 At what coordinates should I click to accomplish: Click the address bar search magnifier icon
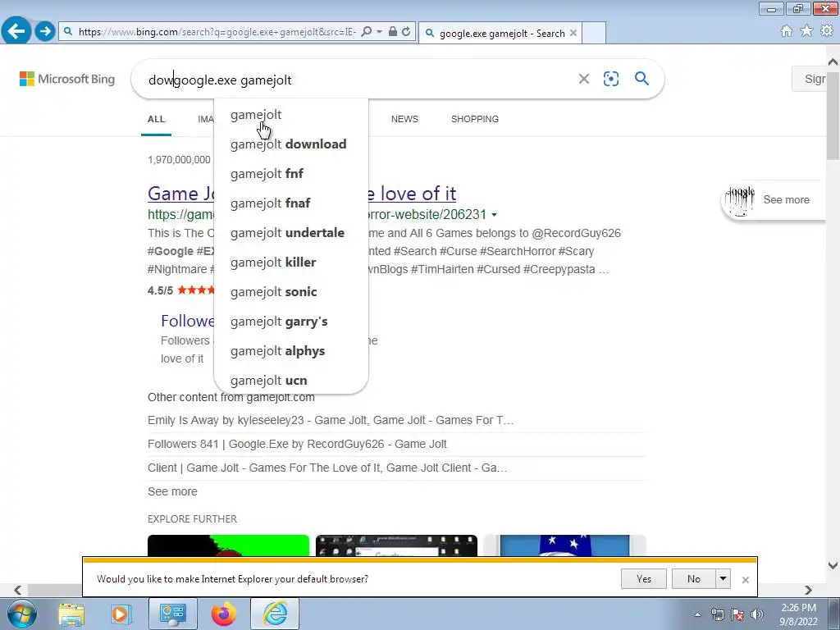367,32
